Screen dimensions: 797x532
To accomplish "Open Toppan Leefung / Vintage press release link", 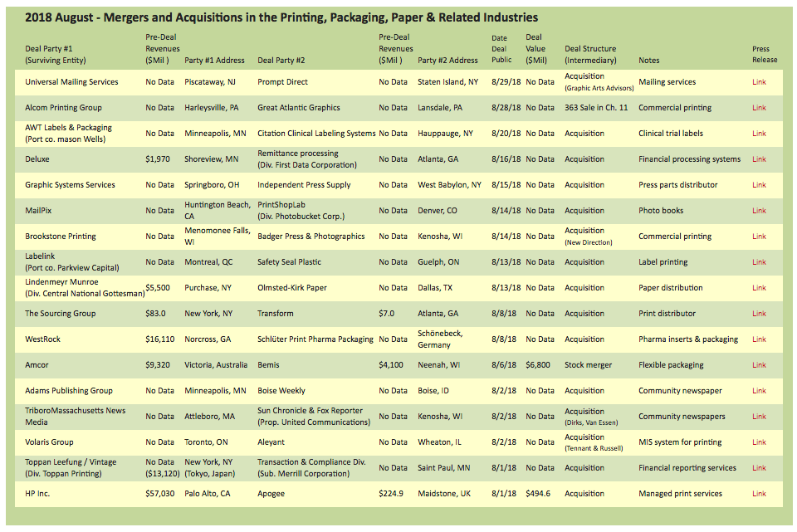I will (759, 468).
